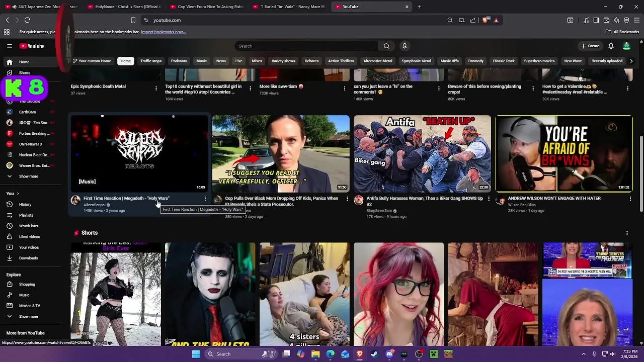Play the Aileen Senpai Reacts thumbnail
Image resolution: width=644 pixels, height=362 pixels.
coord(139,154)
